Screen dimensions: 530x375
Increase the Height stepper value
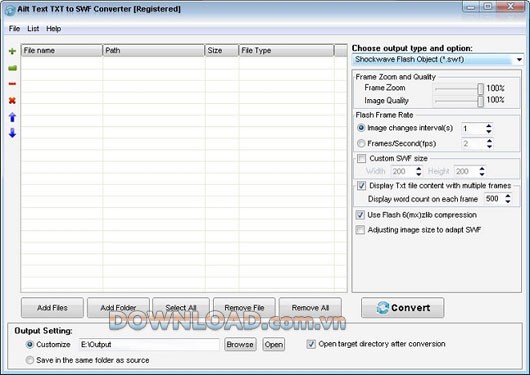pos(482,168)
